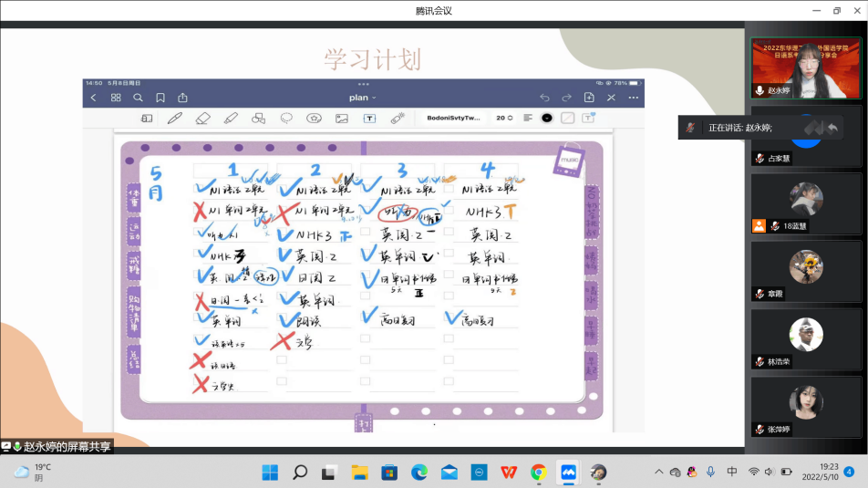Viewport: 868px width, 488px height.
Task: Open the 购物清单 side tab
Action: point(134,308)
